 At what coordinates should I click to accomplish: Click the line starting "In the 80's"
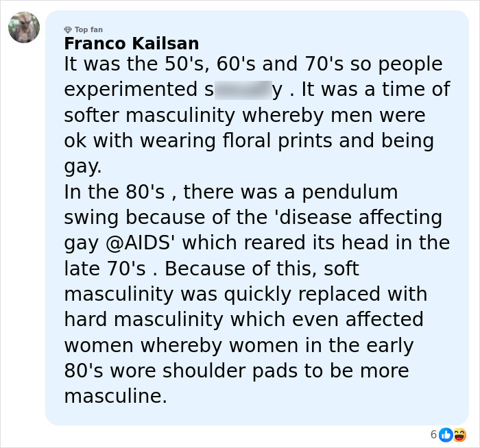click(x=230, y=192)
